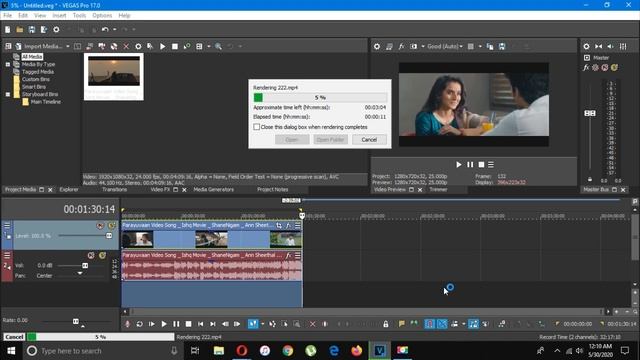Expand Media By Type tree node

(x=7, y=64)
